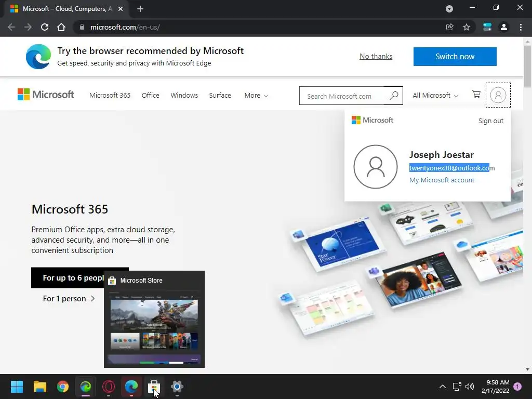
Task: Open Windows nav item
Action: coord(184,96)
